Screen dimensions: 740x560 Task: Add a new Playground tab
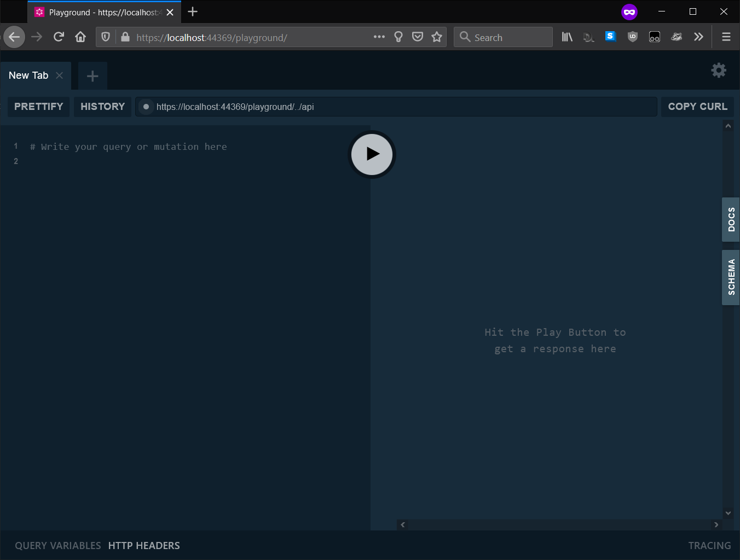point(92,76)
